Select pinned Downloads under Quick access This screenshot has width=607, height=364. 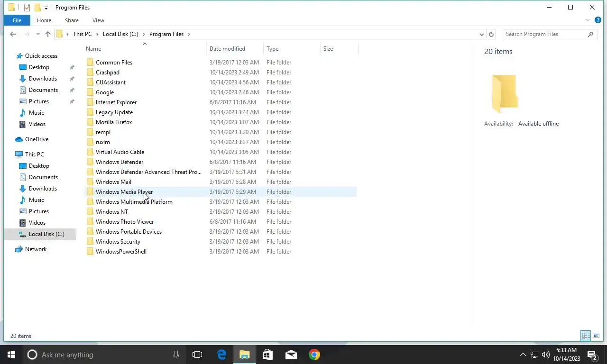click(43, 79)
